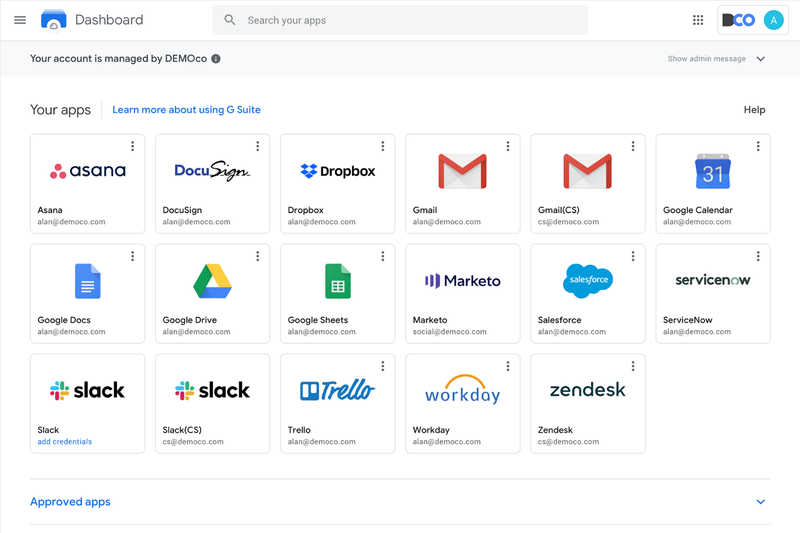Launch the Google Sheets icon
This screenshot has height=533, width=800.
pyautogui.click(x=338, y=281)
